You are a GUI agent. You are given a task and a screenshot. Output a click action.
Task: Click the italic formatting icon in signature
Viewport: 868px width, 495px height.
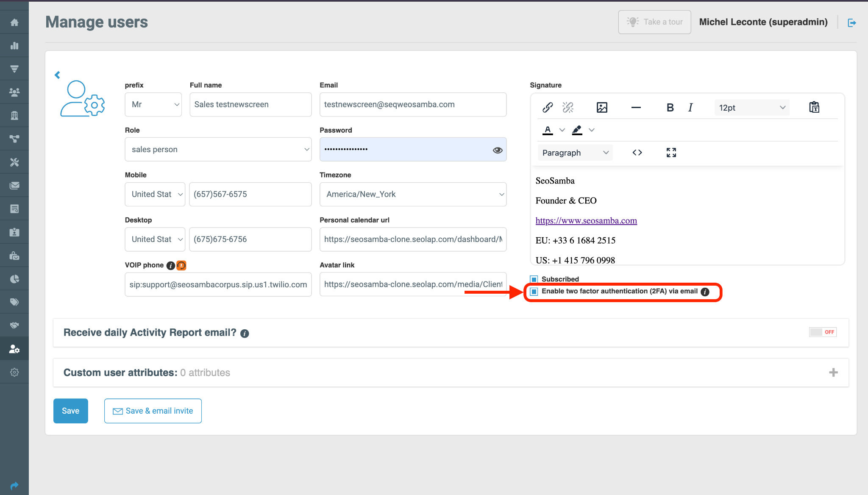[x=690, y=107]
